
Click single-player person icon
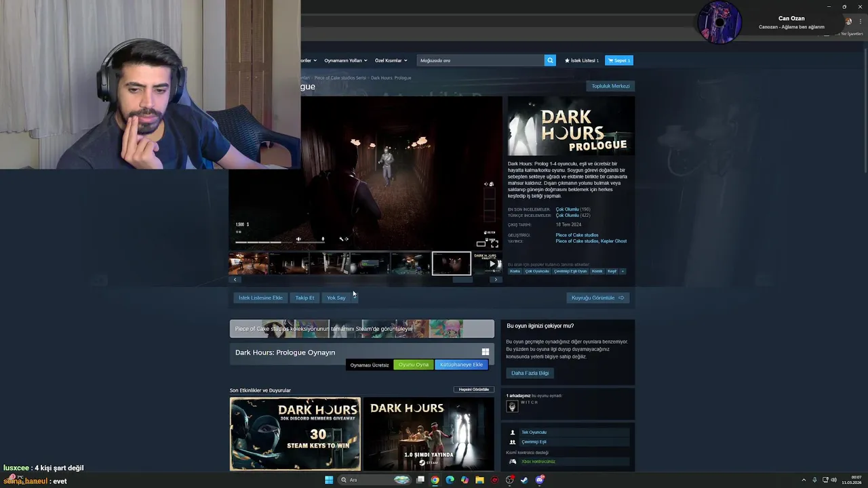coord(513,432)
